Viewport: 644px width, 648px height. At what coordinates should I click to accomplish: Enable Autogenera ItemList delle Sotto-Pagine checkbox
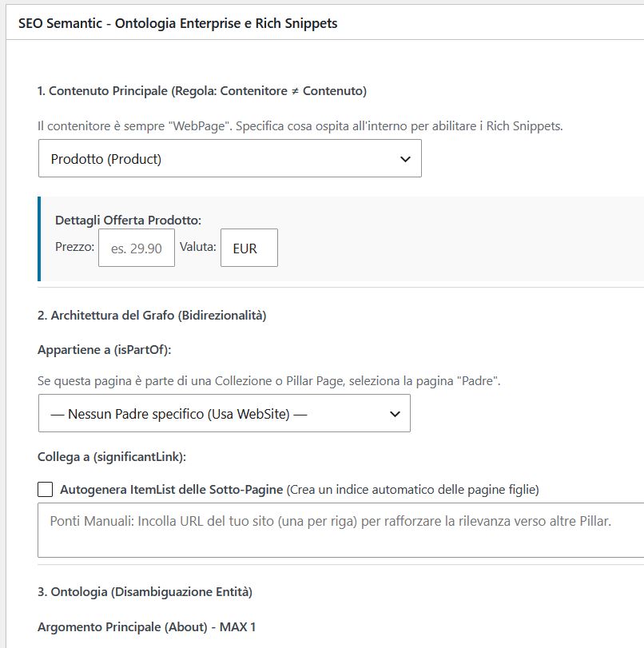tap(45, 489)
